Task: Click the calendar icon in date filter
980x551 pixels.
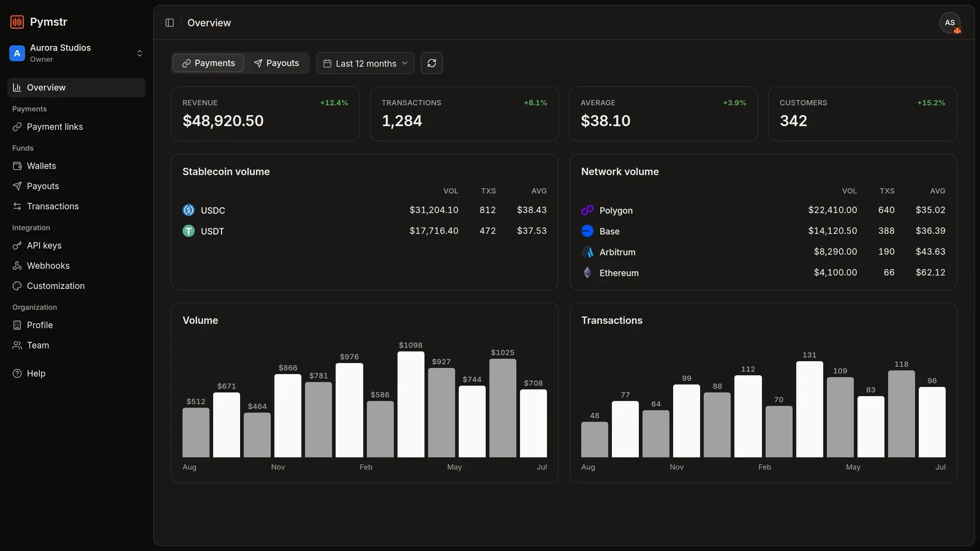Action: pyautogui.click(x=328, y=64)
